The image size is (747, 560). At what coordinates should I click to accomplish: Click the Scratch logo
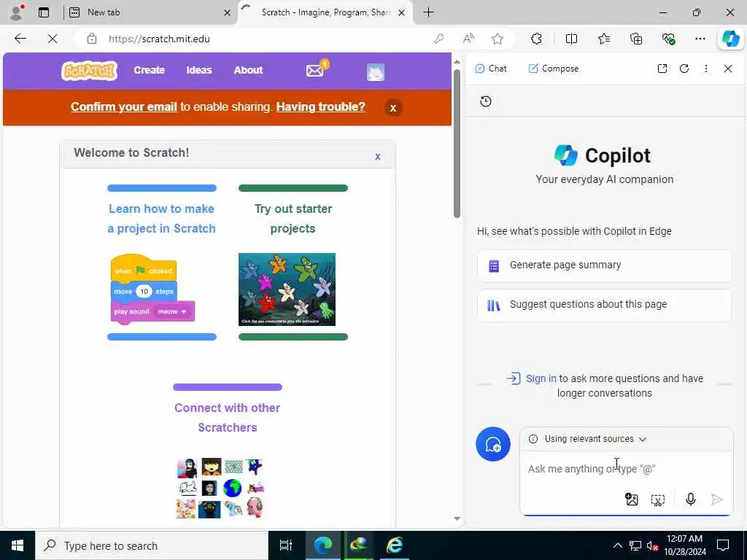click(x=89, y=71)
